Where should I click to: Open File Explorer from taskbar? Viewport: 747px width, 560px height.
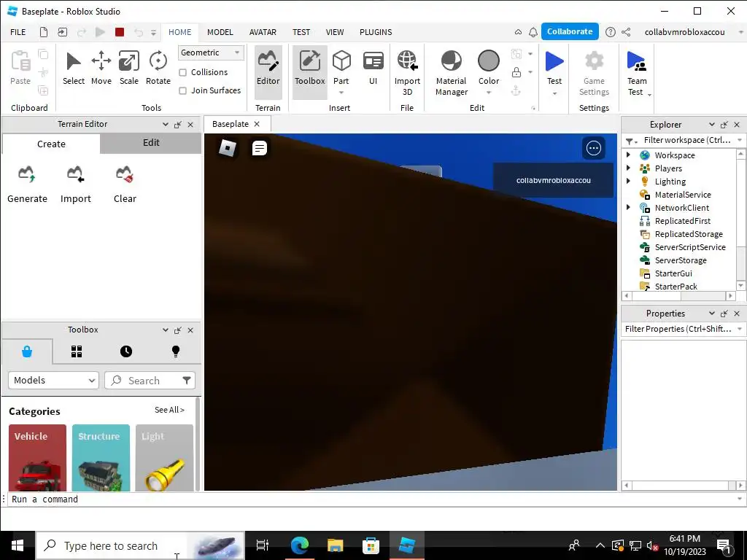(335, 545)
